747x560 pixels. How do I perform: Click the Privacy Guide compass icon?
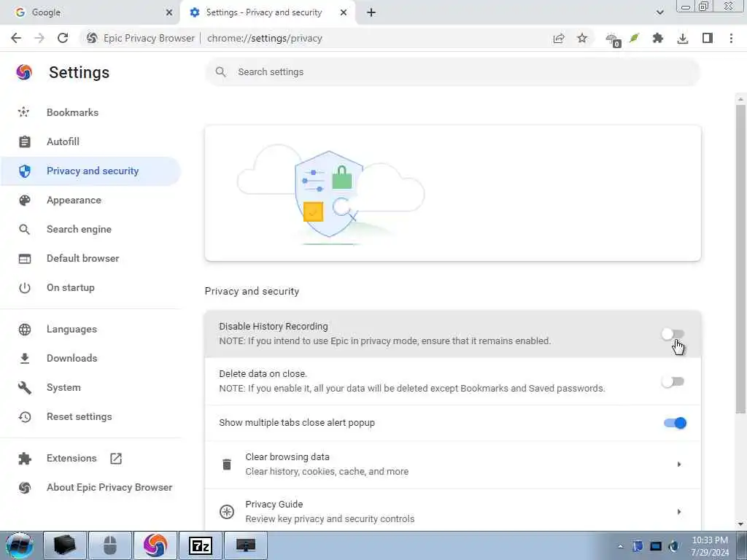point(227,511)
